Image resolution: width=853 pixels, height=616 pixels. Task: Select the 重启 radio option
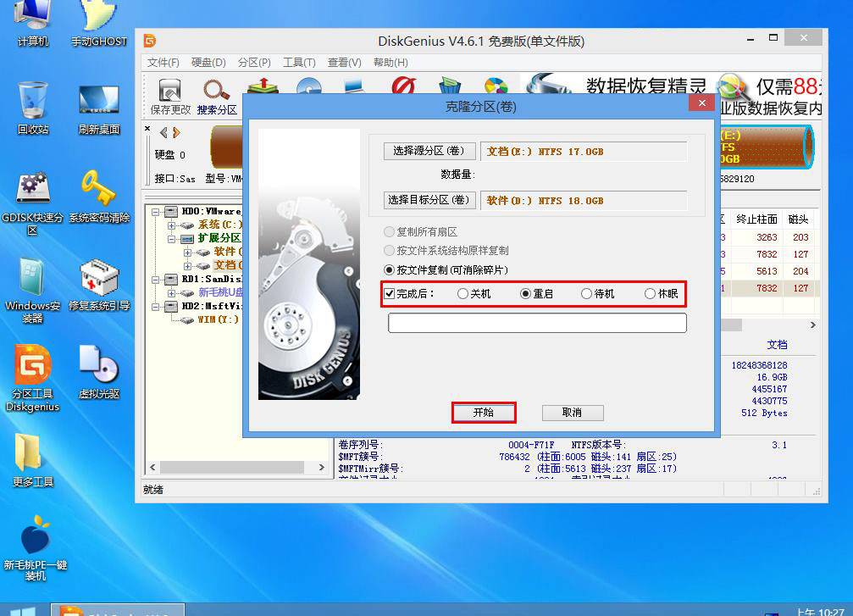(525, 294)
